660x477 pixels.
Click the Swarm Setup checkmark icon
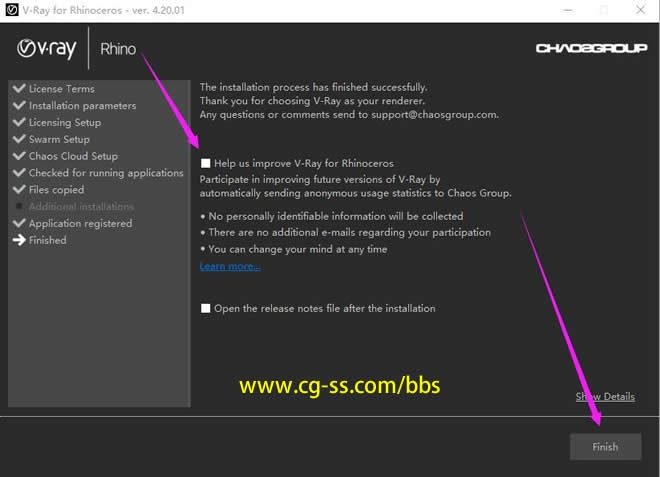(x=19, y=140)
